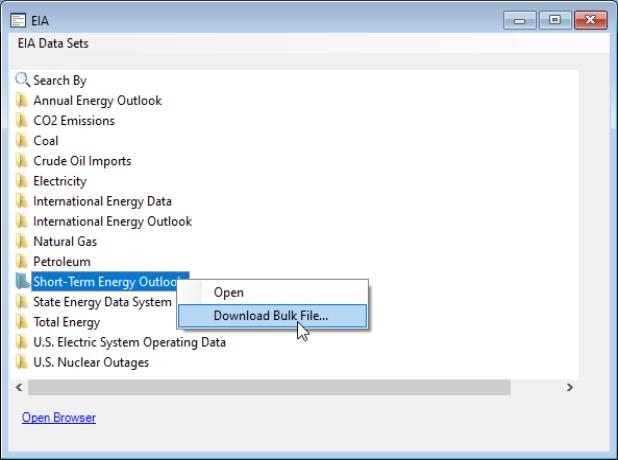The image size is (618, 460).
Task: Open the Open Browser link
Action: pyautogui.click(x=58, y=418)
